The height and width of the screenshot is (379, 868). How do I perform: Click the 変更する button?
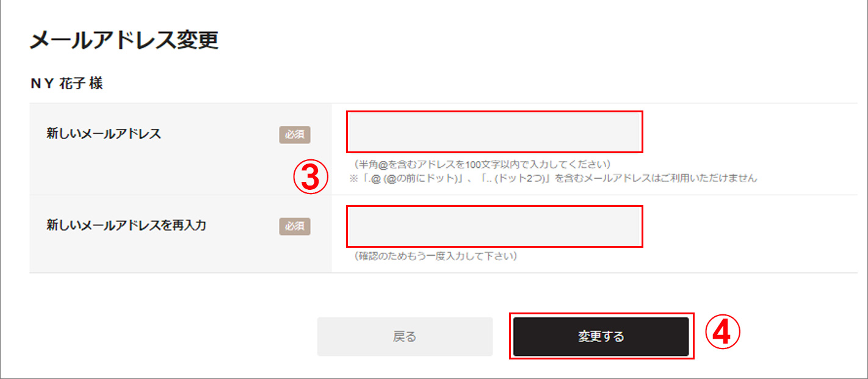601,336
